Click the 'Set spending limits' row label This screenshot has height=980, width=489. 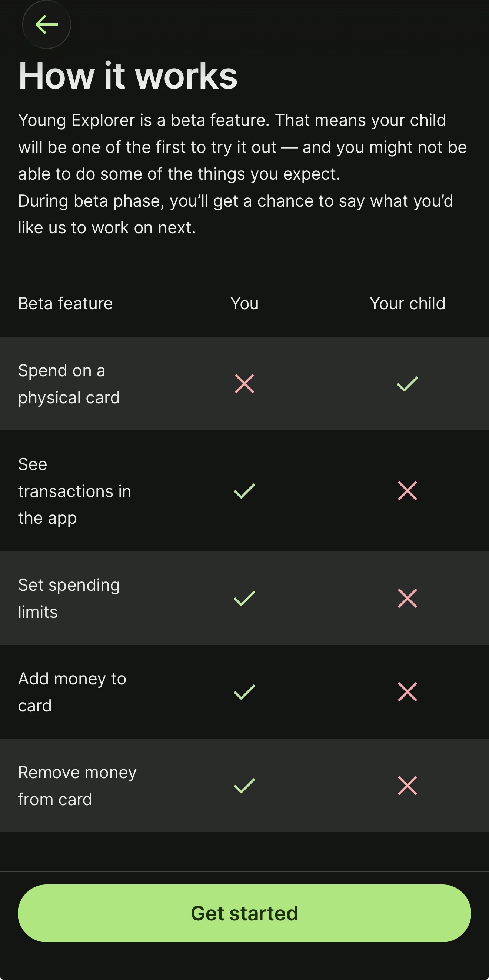(x=69, y=598)
